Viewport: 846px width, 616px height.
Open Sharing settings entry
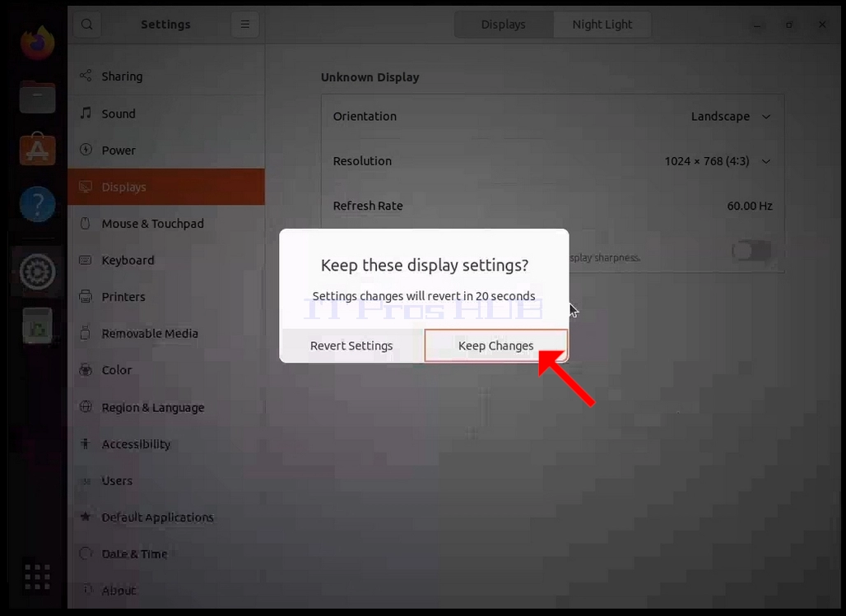[x=166, y=76]
